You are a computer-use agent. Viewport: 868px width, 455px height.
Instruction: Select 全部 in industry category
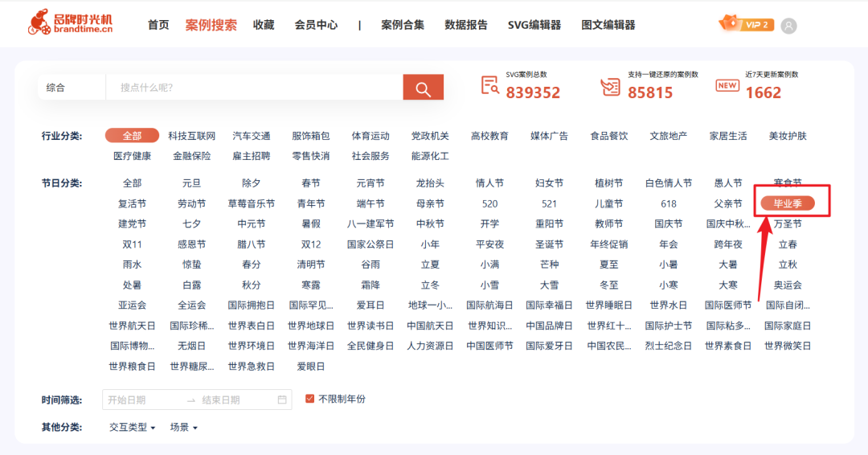[x=133, y=136]
